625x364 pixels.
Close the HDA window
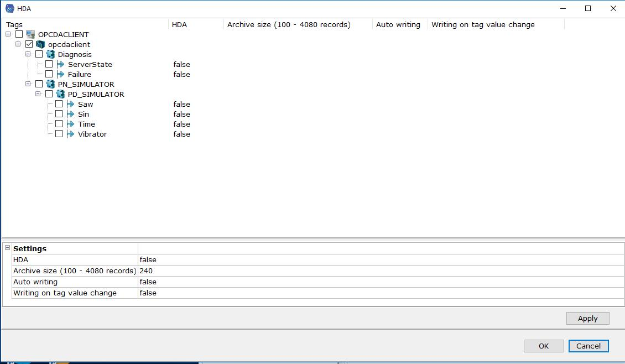click(x=613, y=8)
